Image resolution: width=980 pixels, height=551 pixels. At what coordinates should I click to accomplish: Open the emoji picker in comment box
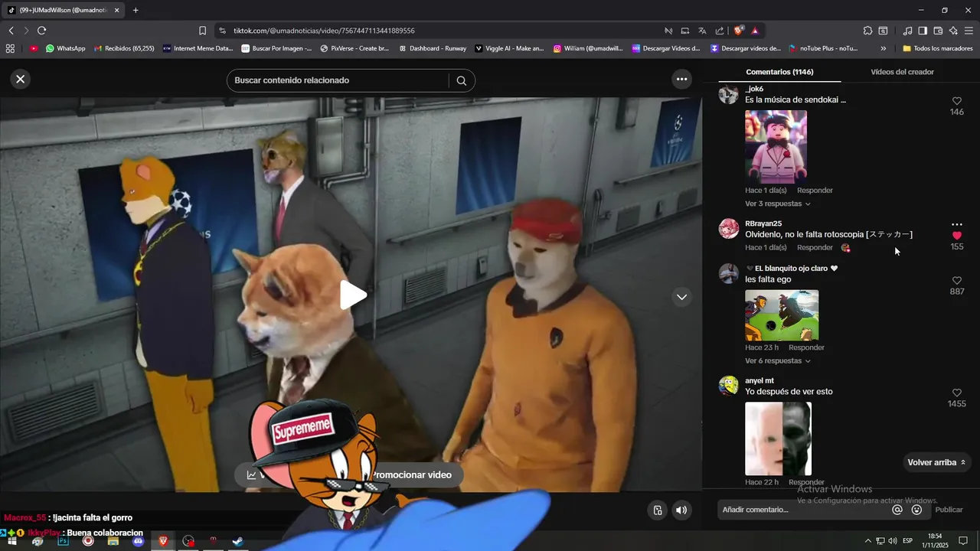point(916,510)
